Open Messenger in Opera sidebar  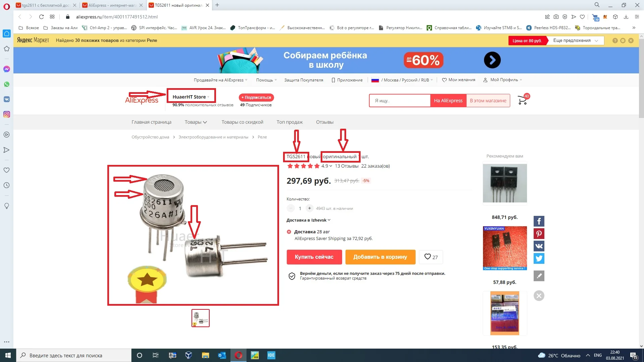[x=6, y=69]
